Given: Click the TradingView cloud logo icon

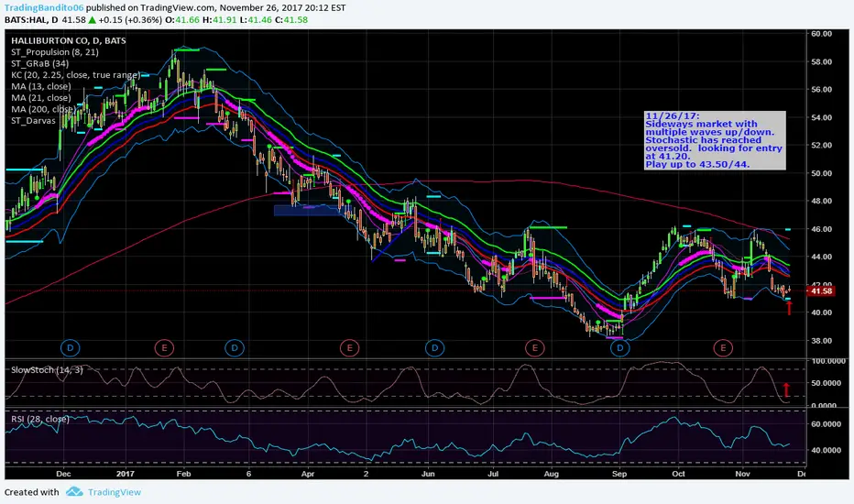Looking at the screenshot, I should [x=74, y=492].
